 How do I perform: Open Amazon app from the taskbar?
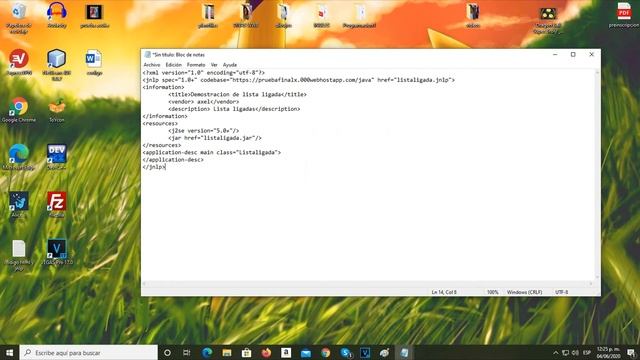click(x=286, y=353)
